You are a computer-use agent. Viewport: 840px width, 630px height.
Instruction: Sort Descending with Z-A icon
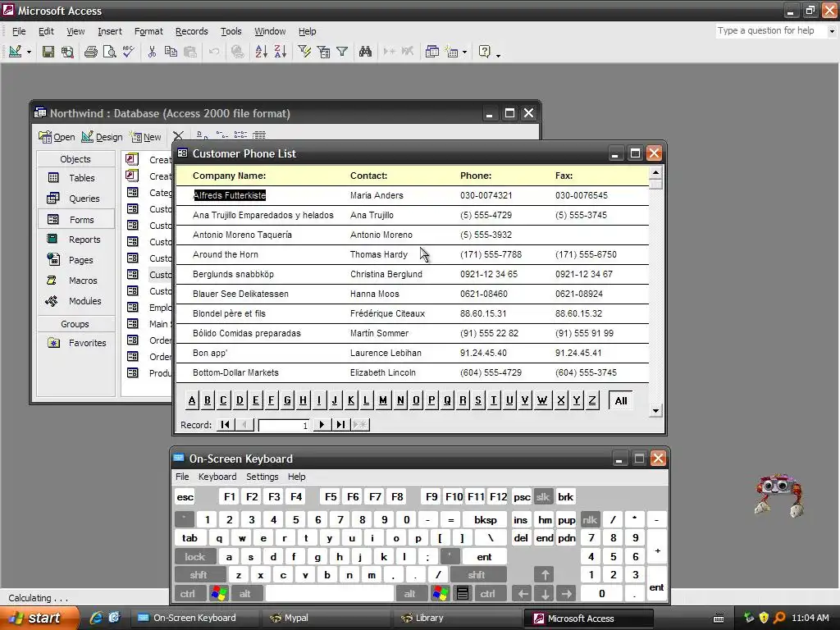(x=281, y=52)
